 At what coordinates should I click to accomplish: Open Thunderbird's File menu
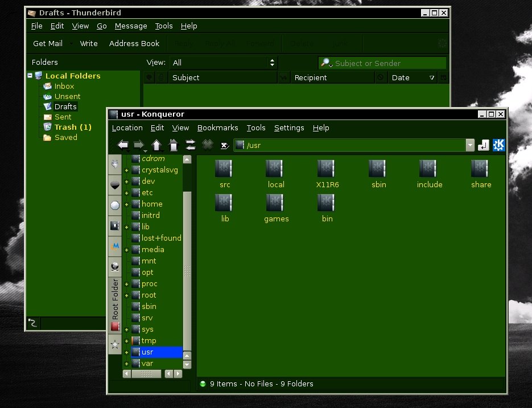[x=36, y=26]
